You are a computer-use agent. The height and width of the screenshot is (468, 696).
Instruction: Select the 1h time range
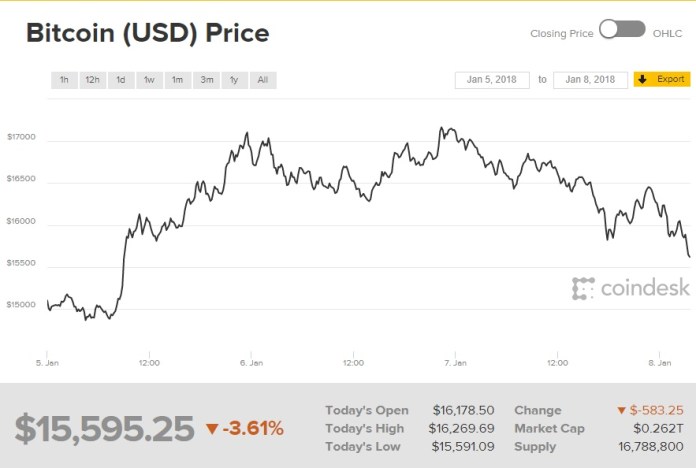64,79
